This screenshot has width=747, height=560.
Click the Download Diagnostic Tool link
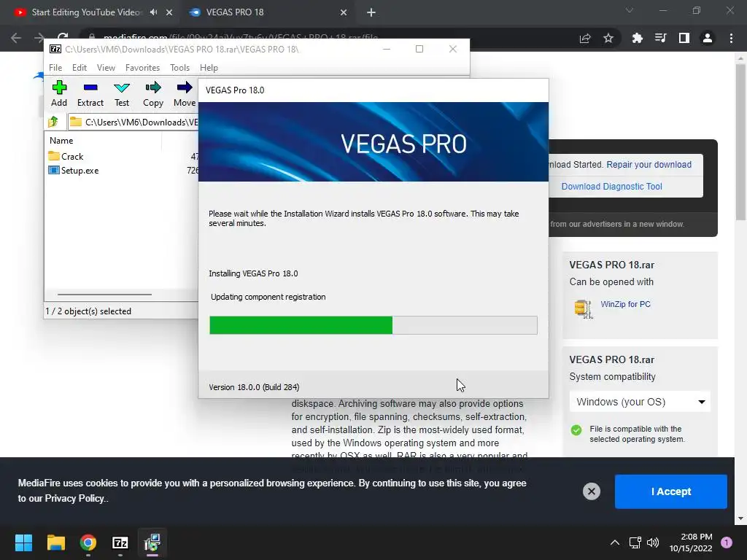[x=612, y=186]
